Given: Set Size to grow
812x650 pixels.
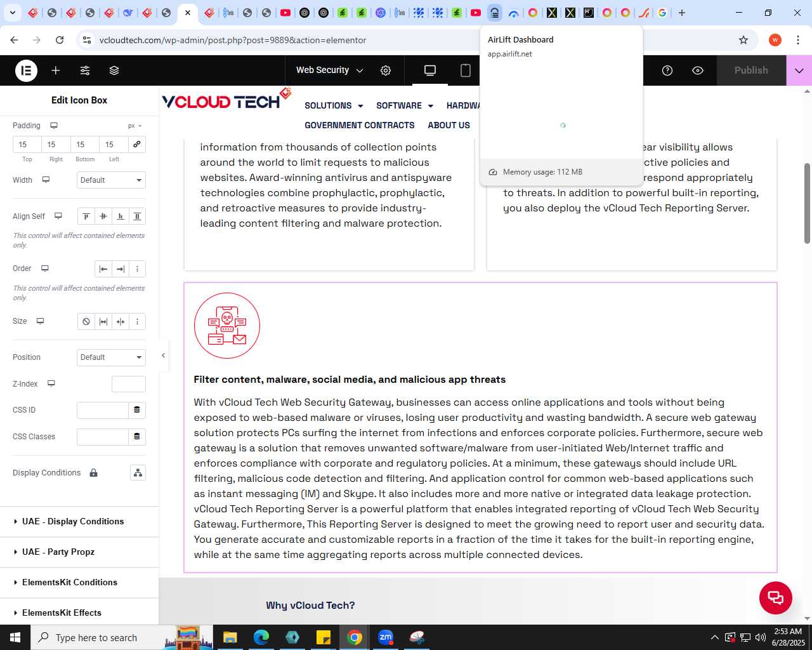Looking at the screenshot, I should (x=103, y=322).
